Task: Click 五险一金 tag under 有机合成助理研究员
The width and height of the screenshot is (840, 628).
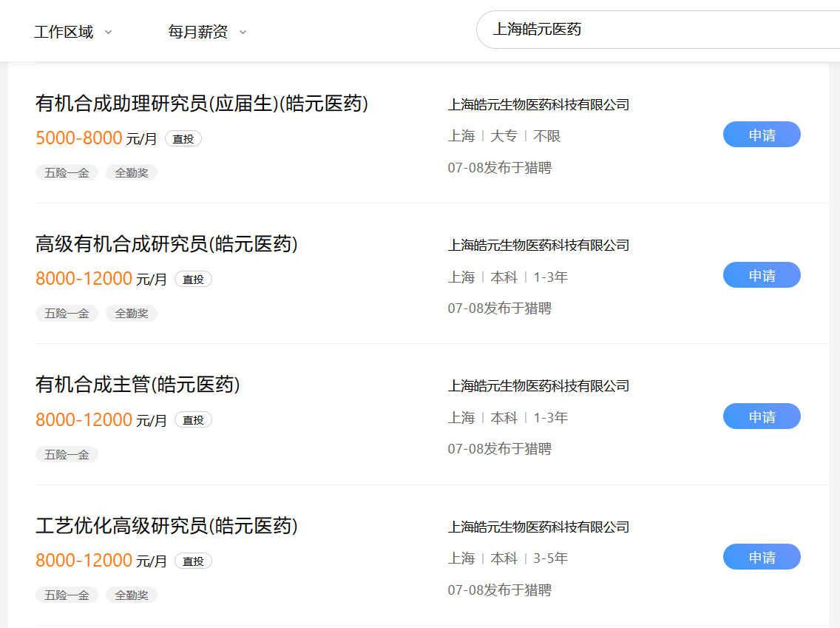Action: point(67,172)
